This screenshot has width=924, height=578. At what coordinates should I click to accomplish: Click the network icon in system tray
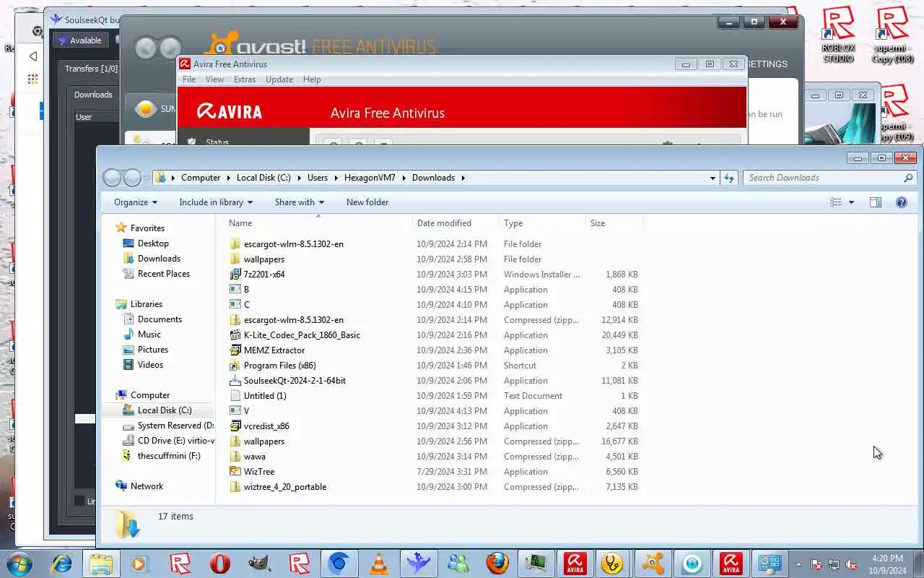point(833,564)
